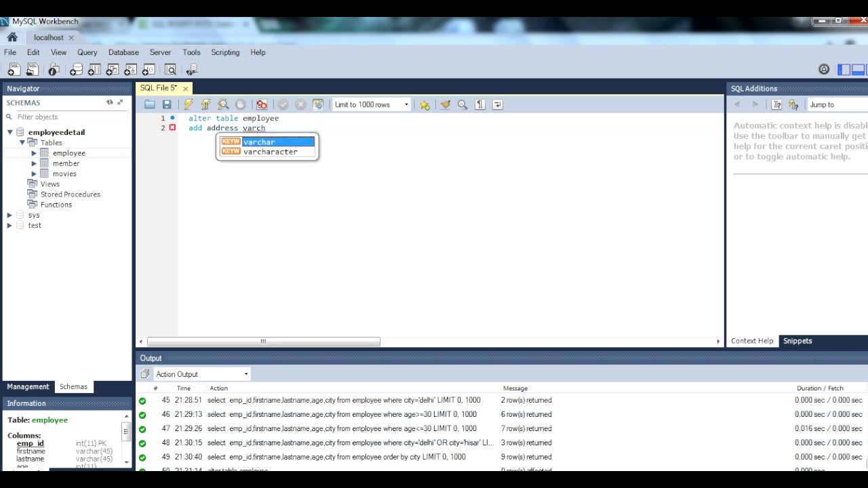
Task: Toggle word wrapping icon
Action: pos(498,104)
